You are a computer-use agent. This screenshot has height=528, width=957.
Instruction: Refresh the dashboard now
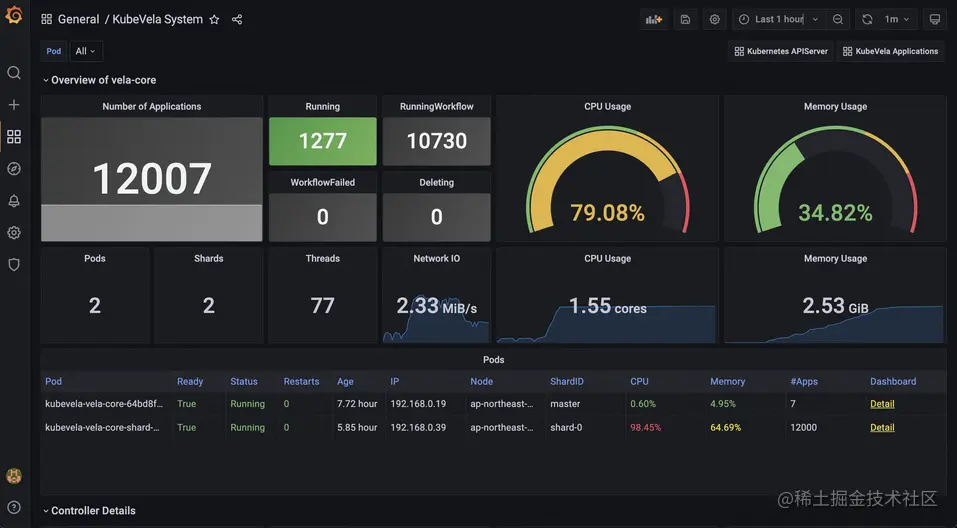pyautogui.click(x=867, y=20)
